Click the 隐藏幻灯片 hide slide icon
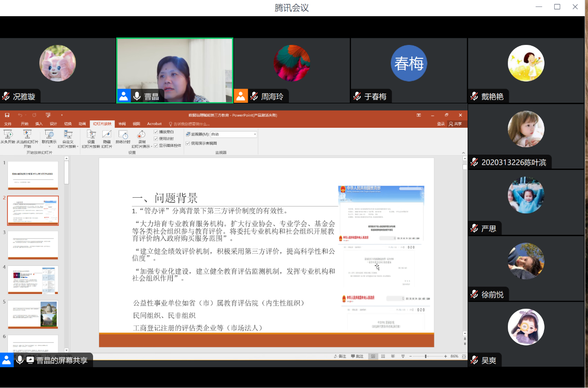Image resolution: width=588 pixels, height=388 pixels. (107, 135)
